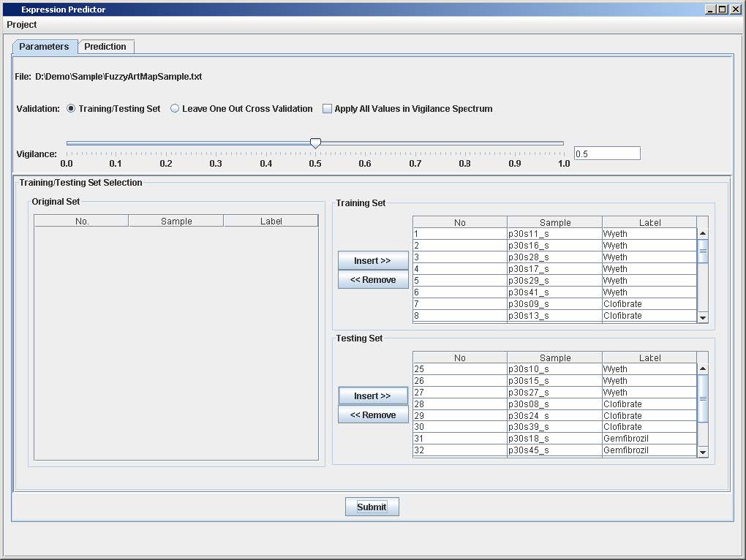Click Insert >> for the Training Set
Image resolution: width=746 pixels, height=560 pixels.
point(373,260)
